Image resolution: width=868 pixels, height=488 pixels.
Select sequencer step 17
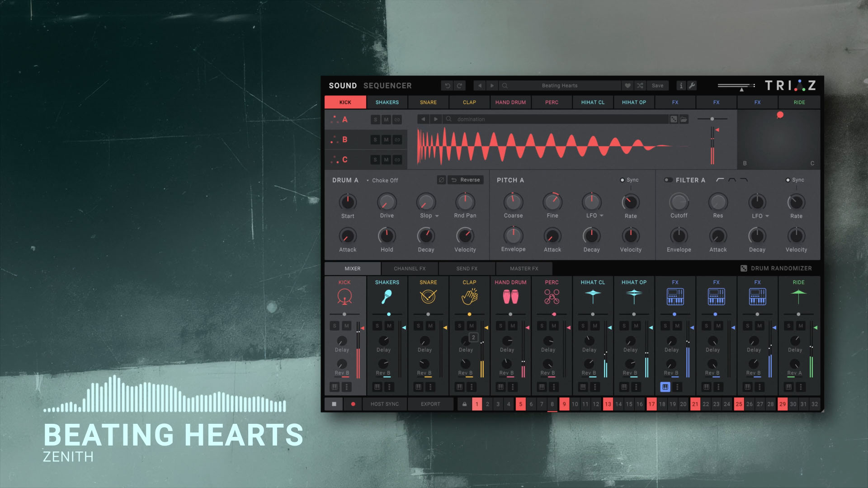tap(651, 404)
